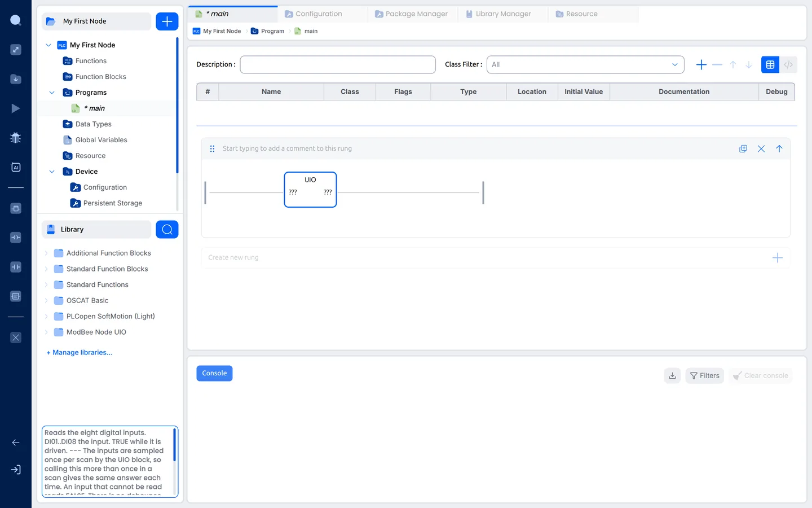Collapse the Device tree node
The height and width of the screenshot is (508, 812).
(52, 172)
